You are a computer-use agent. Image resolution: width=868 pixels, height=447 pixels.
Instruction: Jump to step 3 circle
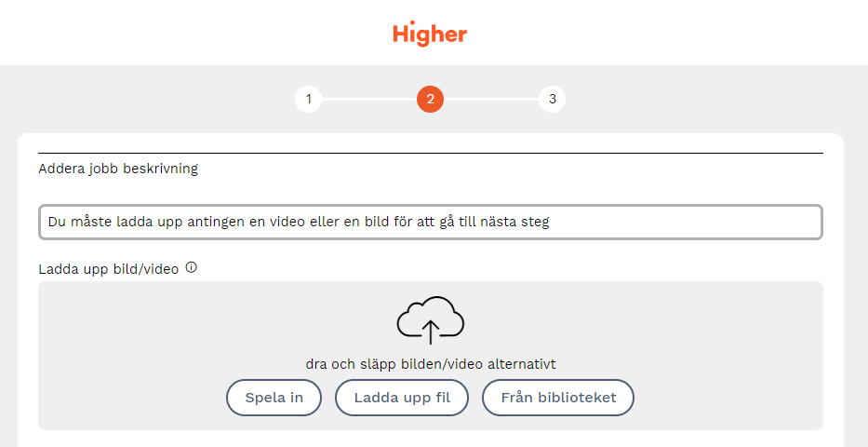click(x=552, y=99)
